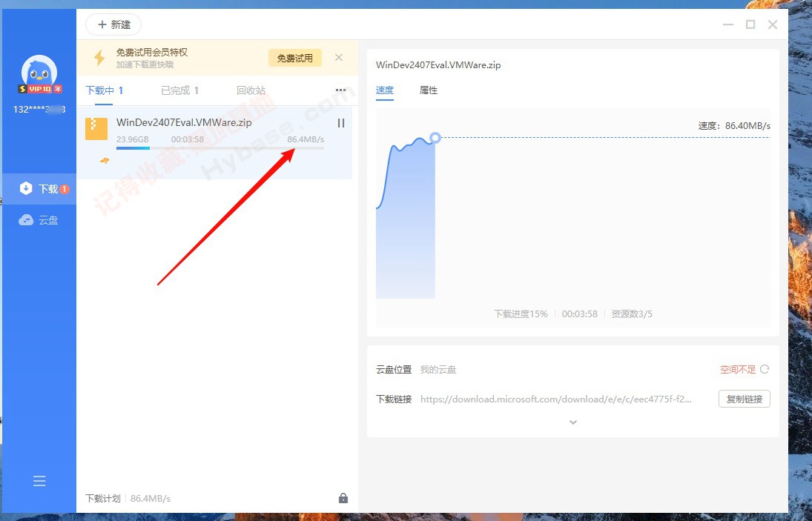
Task: Select WinDev2407Eval.VMWare.zip file name in list
Action: click(184, 122)
